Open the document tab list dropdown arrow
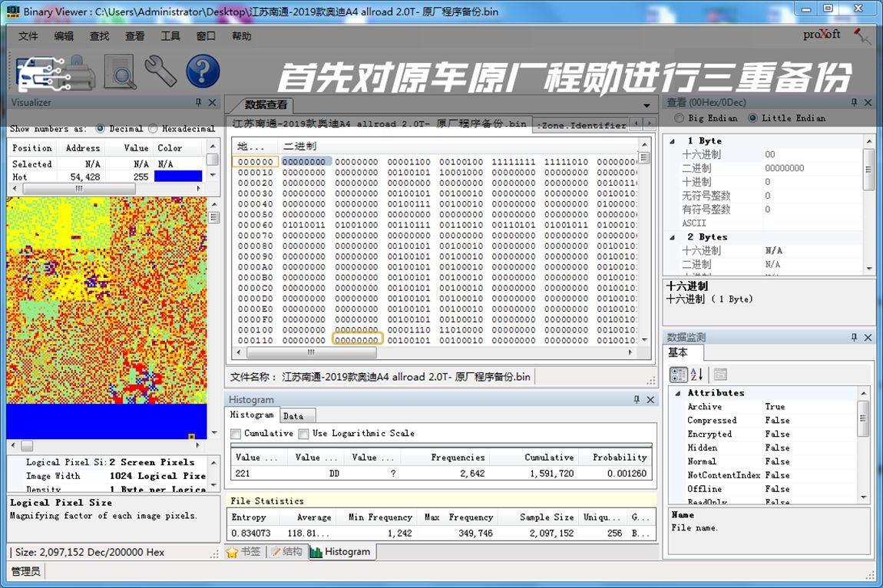The image size is (883, 588). point(647,105)
